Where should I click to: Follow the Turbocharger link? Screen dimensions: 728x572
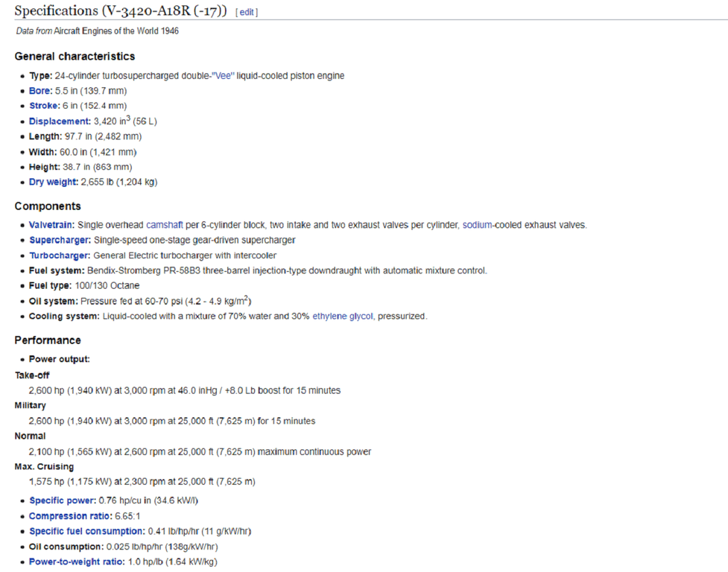coord(58,255)
